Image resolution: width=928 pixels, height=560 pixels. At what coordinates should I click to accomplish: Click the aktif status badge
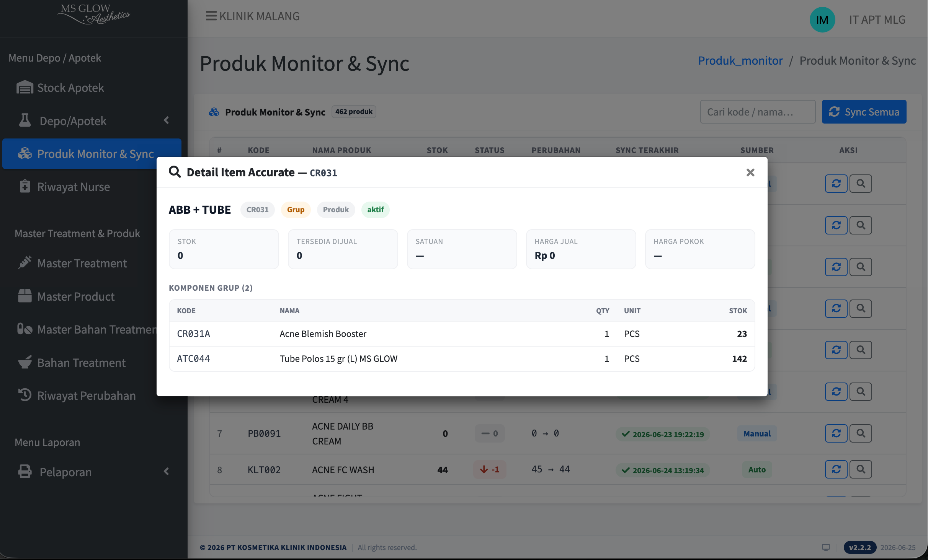[x=375, y=210]
